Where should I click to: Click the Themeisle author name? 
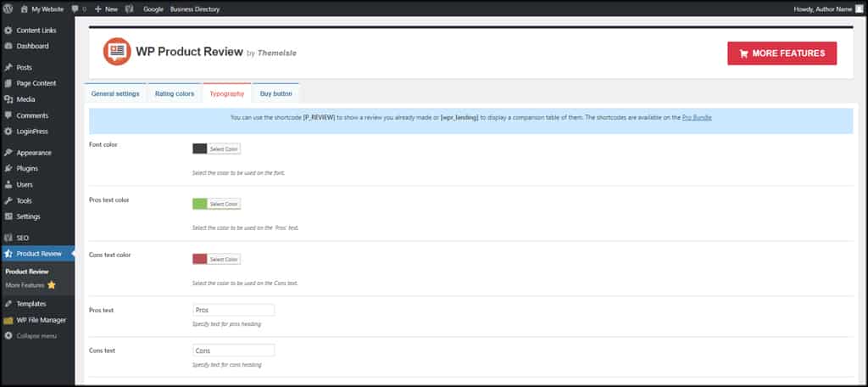click(x=277, y=53)
